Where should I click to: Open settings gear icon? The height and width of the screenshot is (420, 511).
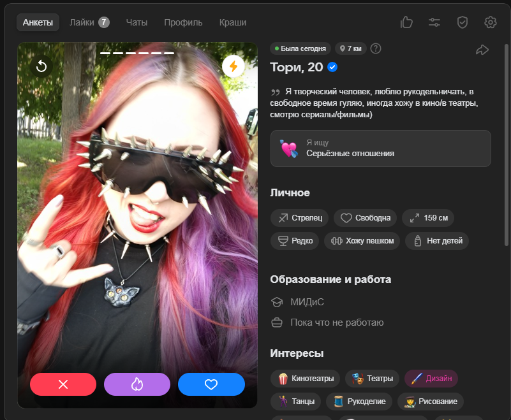pos(490,22)
